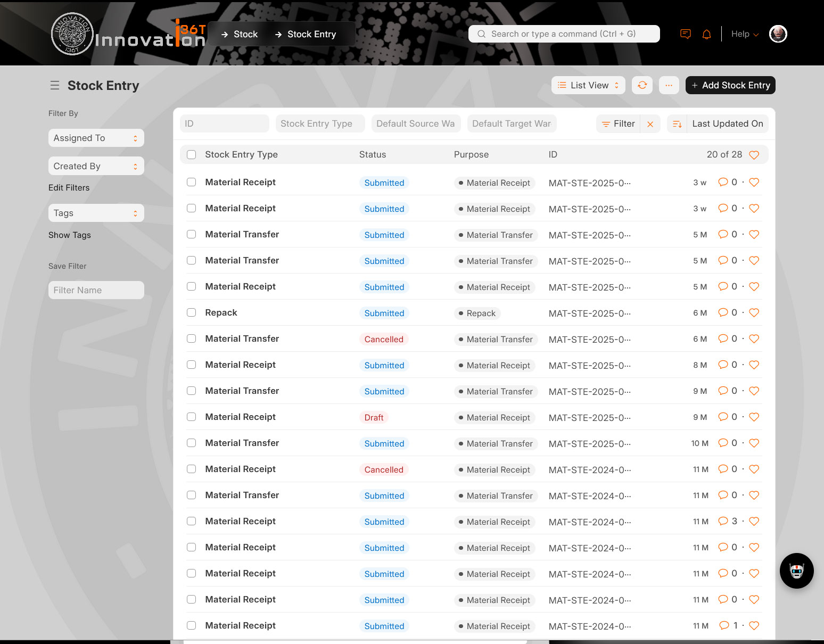The height and width of the screenshot is (644, 824).
Task: Click Add Stock Entry button
Action: [730, 85]
